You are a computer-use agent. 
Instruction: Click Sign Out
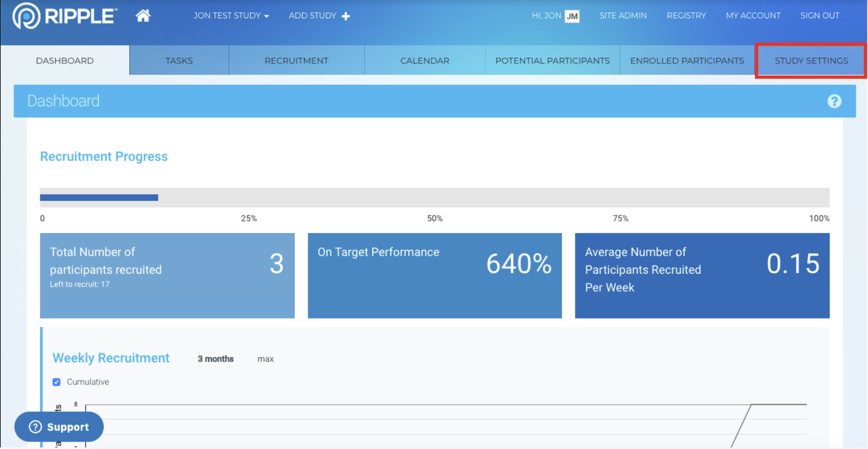tap(820, 16)
